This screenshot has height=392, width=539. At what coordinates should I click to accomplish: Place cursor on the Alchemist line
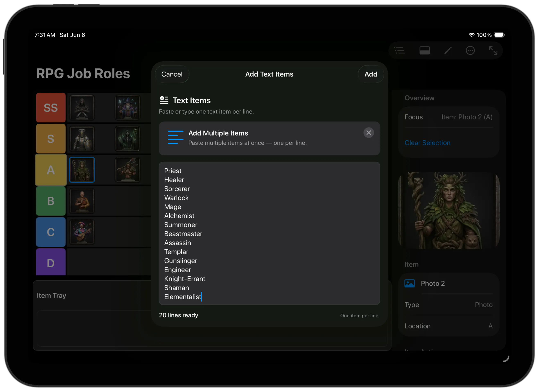click(179, 216)
